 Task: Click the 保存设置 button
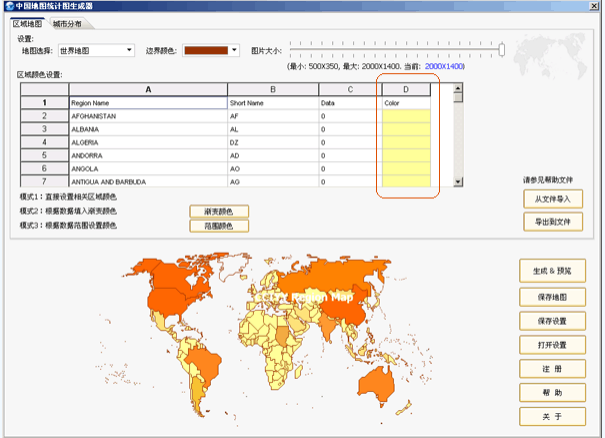[552, 321]
